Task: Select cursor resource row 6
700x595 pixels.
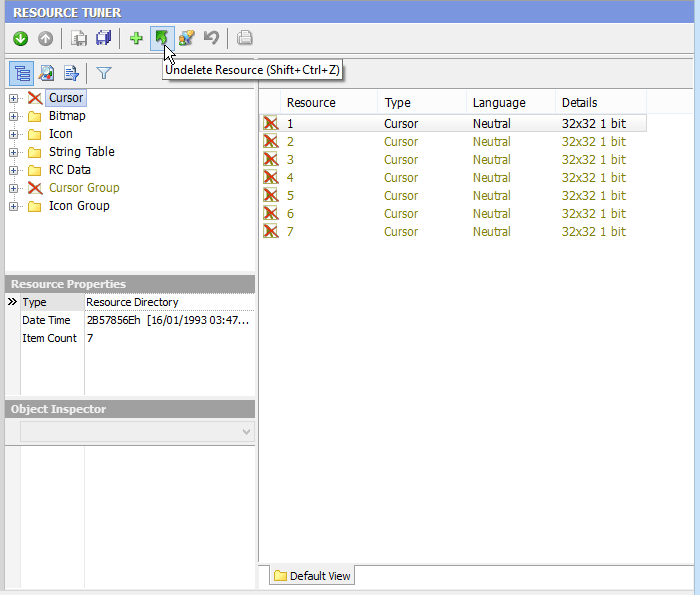Action: pos(453,213)
